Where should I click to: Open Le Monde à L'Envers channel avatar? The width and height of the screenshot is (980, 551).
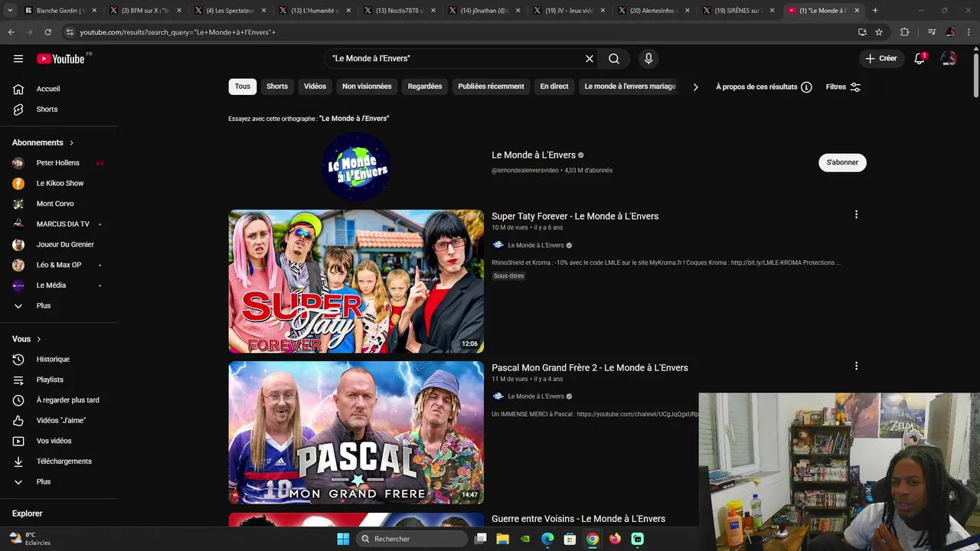tap(356, 167)
